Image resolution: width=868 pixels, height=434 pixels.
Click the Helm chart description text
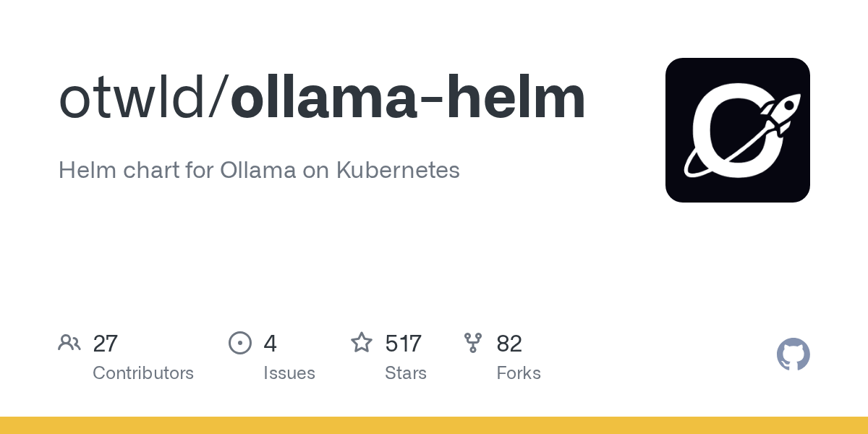(x=258, y=171)
